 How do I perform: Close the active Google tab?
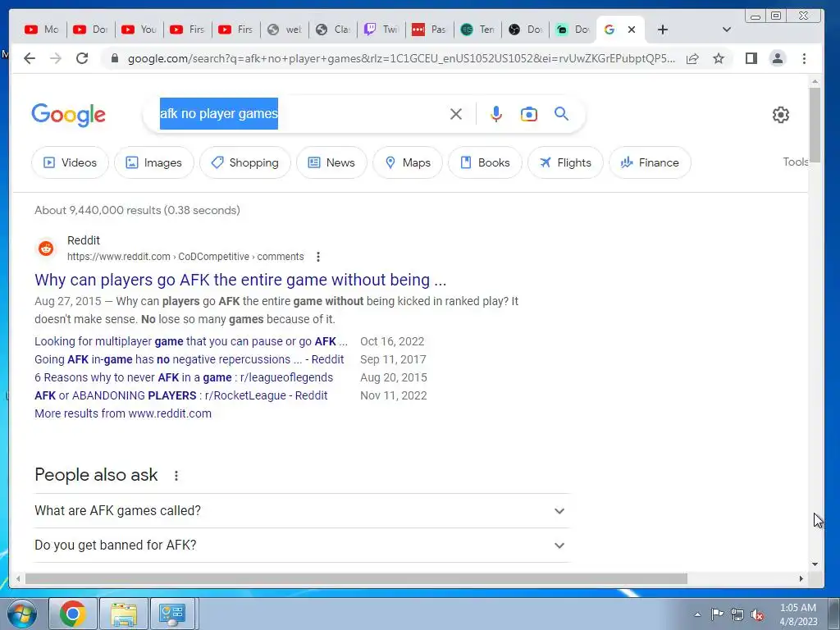pyautogui.click(x=632, y=30)
